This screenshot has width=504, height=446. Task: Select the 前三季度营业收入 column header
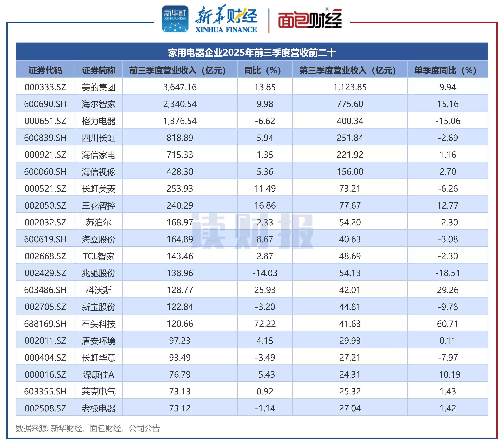tap(180, 71)
